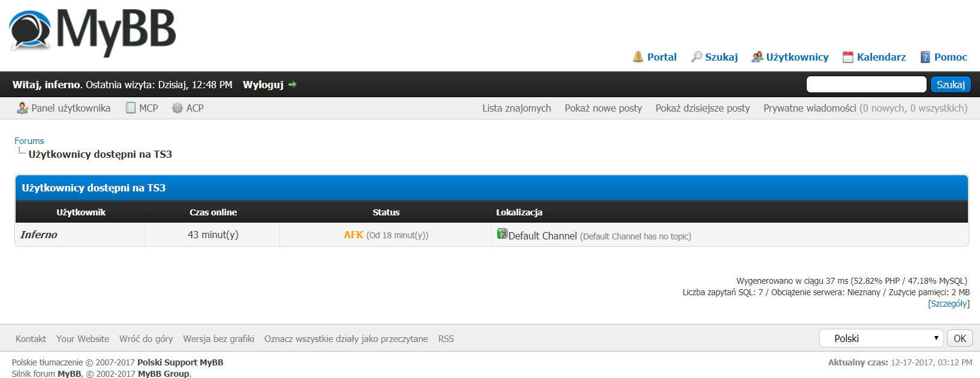Screen dimensions: 980x378
Task: Go to the Forums breadcrumb link
Action: 29,141
